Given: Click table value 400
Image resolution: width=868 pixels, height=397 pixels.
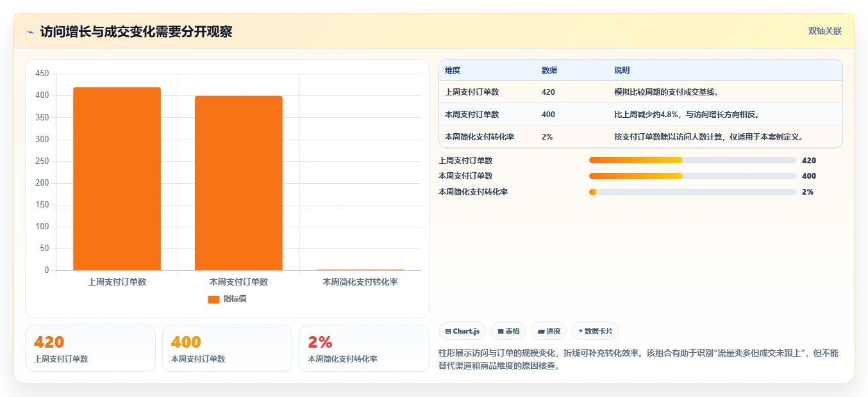Looking at the screenshot, I should 548,115.
